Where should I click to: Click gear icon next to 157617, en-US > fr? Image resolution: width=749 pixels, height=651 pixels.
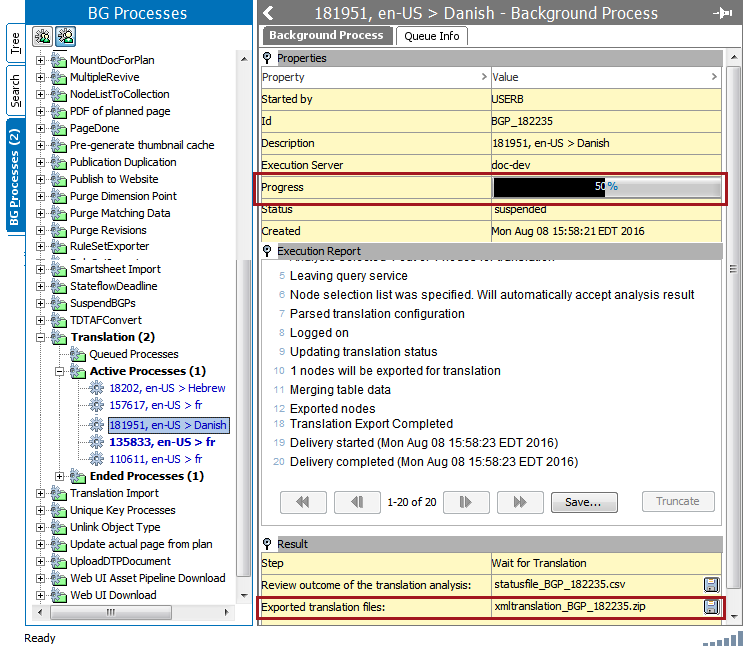click(96, 405)
